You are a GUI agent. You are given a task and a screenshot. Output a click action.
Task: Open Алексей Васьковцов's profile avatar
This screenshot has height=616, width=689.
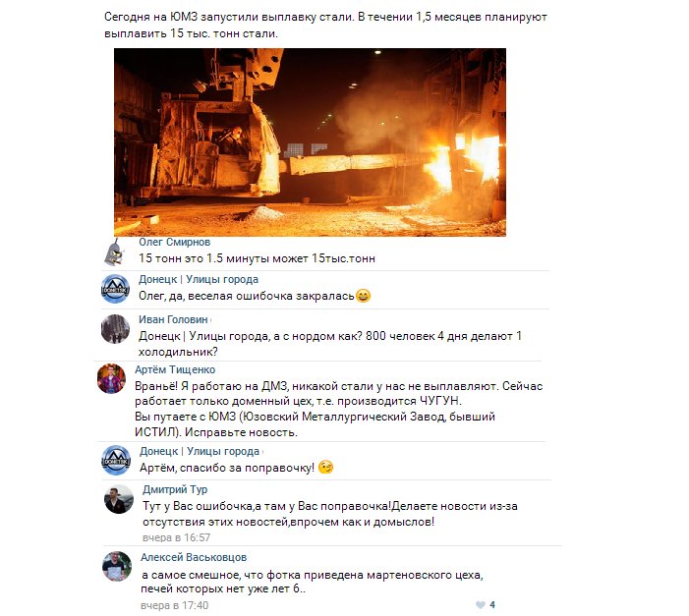coord(117,566)
